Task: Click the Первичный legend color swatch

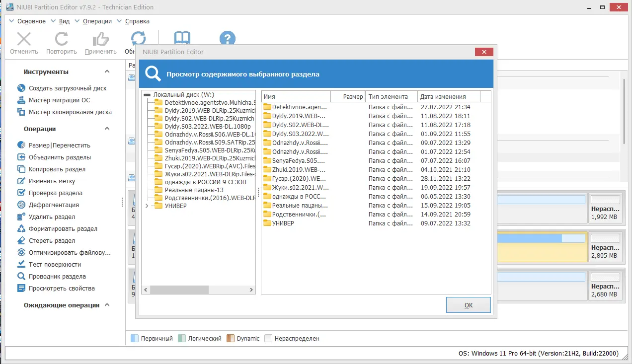Action: click(x=135, y=339)
